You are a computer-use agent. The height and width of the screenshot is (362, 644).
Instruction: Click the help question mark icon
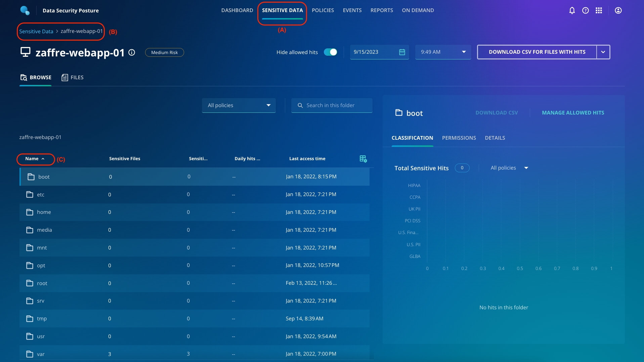click(x=585, y=10)
